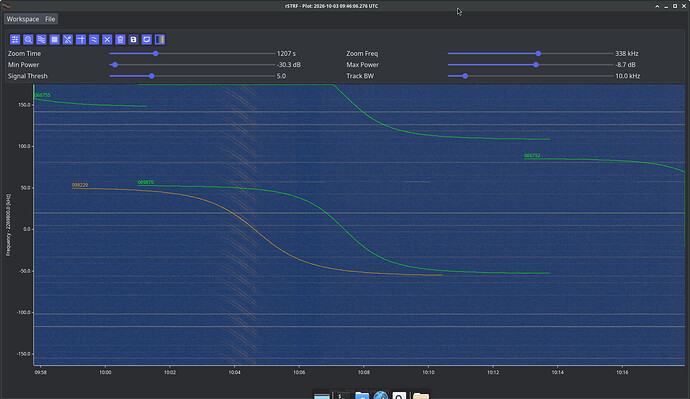
Task: Click the 066755 satellite trace label
Action: 42,95
